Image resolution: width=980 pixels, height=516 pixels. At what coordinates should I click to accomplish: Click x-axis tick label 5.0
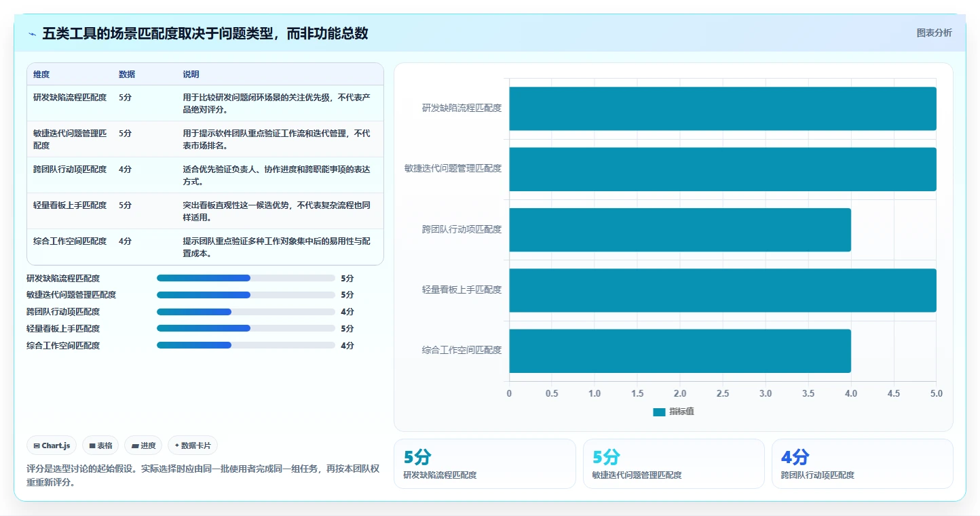tap(937, 393)
